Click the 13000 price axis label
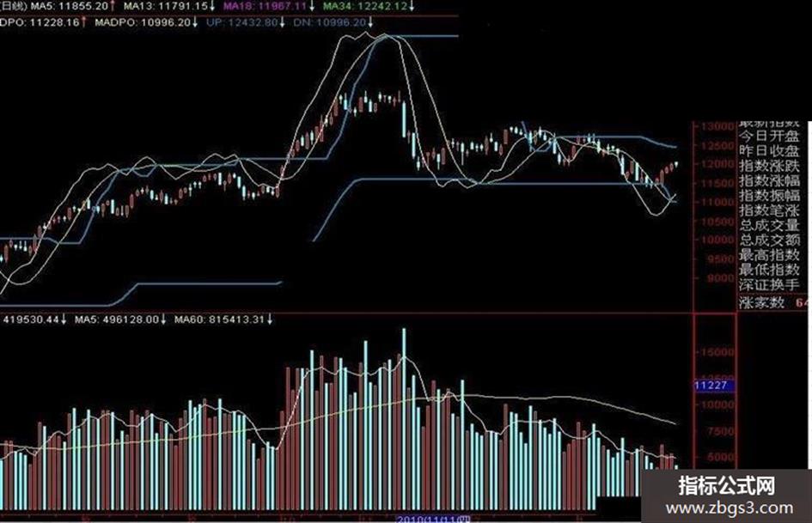Screen dimensions: 812x523 (x=717, y=127)
